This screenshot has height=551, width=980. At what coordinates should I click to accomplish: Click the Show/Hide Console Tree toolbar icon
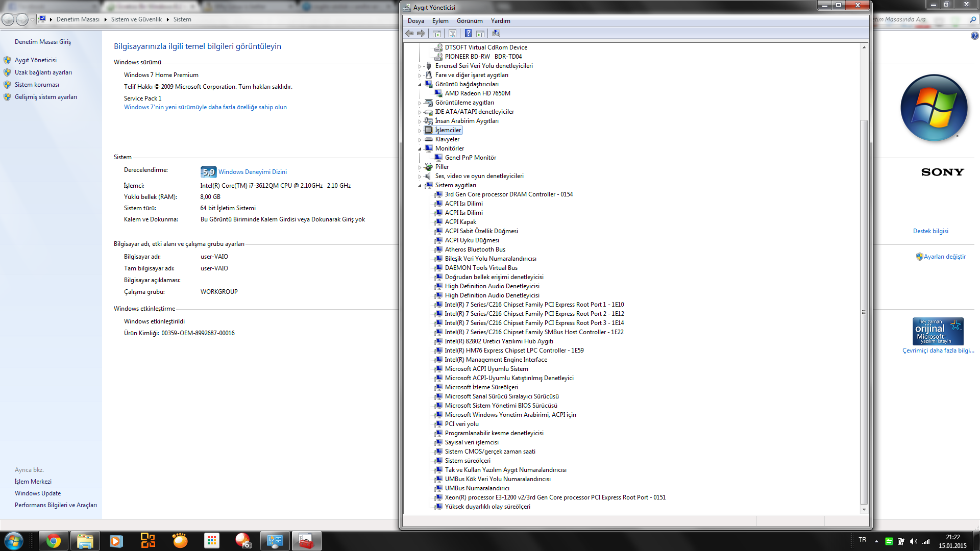pyautogui.click(x=437, y=34)
